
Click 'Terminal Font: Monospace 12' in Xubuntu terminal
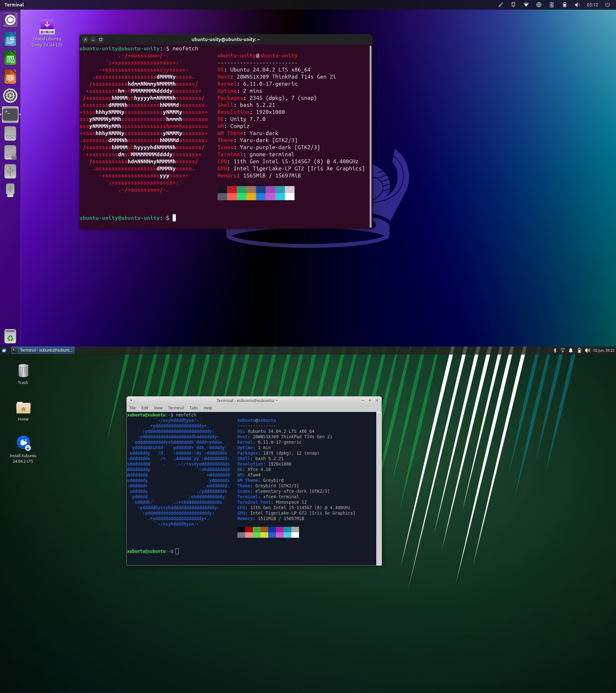point(272,502)
